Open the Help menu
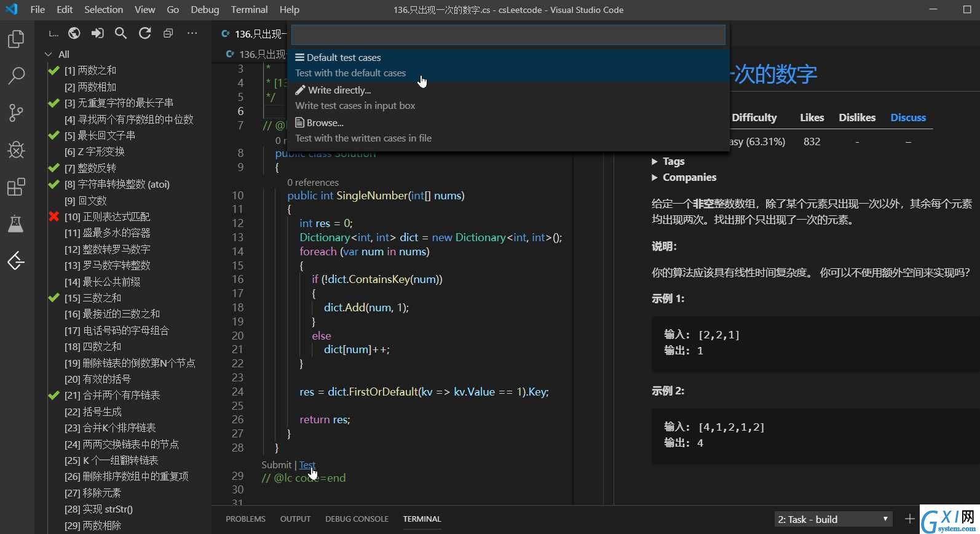This screenshot has width=980, height=534. pos(289,9)
